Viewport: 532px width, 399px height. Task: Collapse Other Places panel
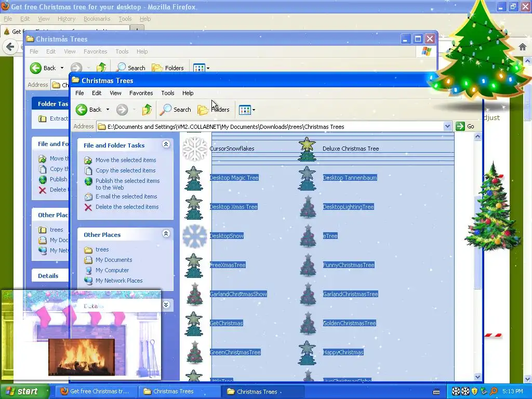(x=166, y=234)
